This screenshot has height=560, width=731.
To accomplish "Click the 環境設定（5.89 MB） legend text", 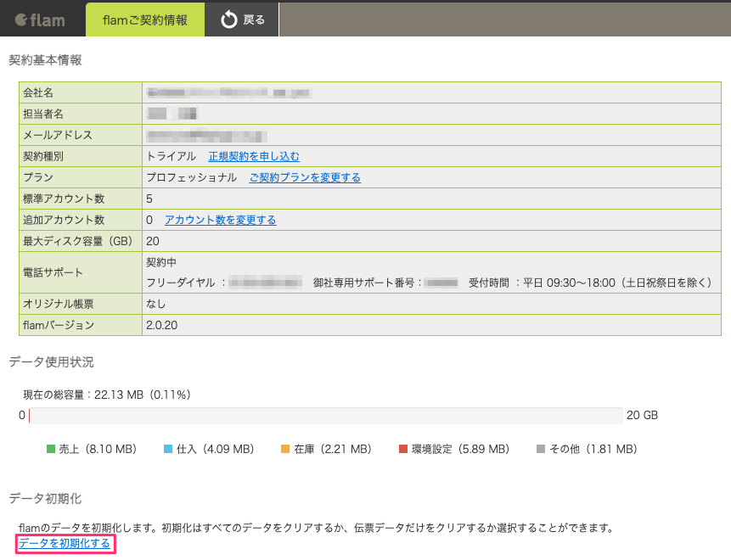I will [461, 449].
